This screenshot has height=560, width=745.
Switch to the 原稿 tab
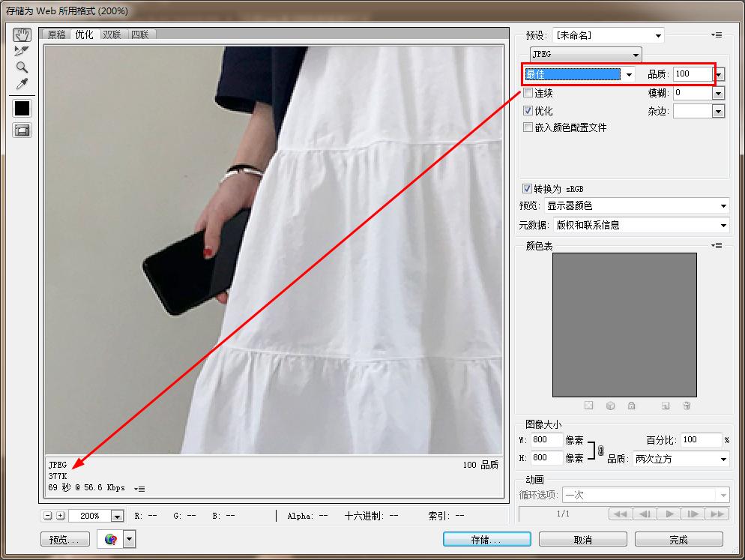tap(56, 34)
